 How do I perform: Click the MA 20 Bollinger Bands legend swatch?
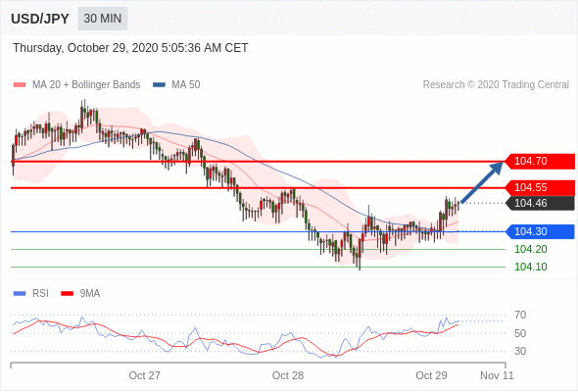20,85
